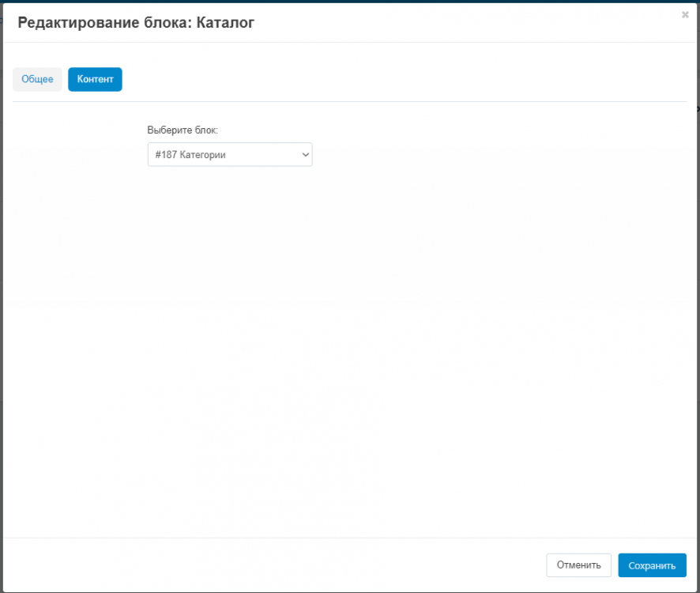700x593 pixels.
Task: Dismiss the dialog with the X icon
Action: coord(684,14)
